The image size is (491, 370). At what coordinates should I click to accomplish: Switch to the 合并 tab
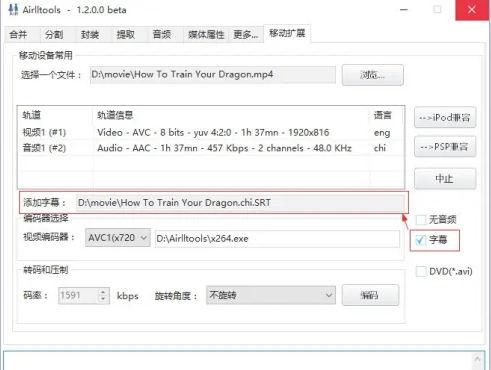22,34
